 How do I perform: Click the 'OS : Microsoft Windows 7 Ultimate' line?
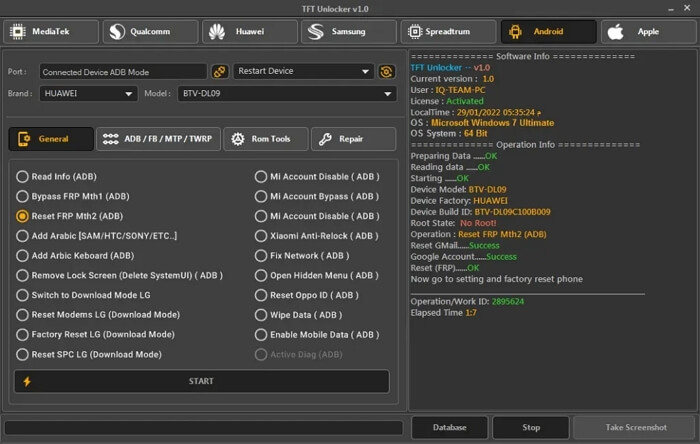click(x=482, y=123)
